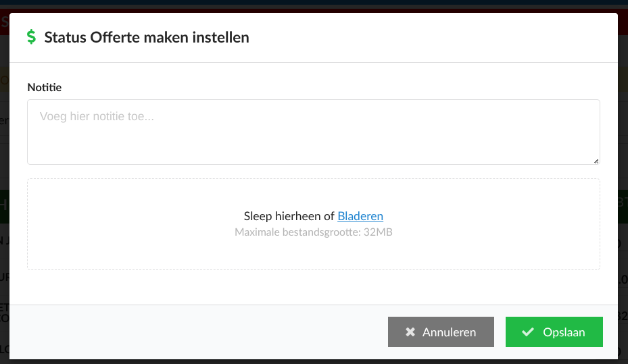The height and width of the screenshot is (364, 628).
Task: Click the dialog header area right of the title
Action: (x=433, y=37)
